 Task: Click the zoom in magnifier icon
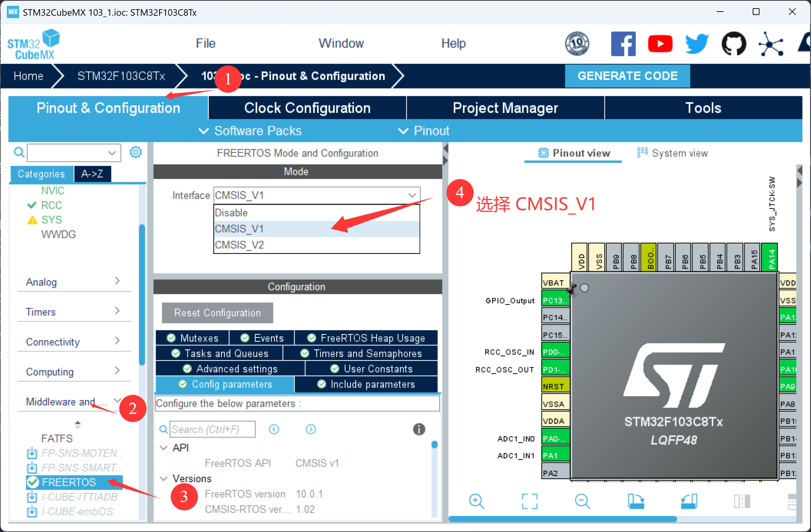pyautogui.click(x=476, y=501)
